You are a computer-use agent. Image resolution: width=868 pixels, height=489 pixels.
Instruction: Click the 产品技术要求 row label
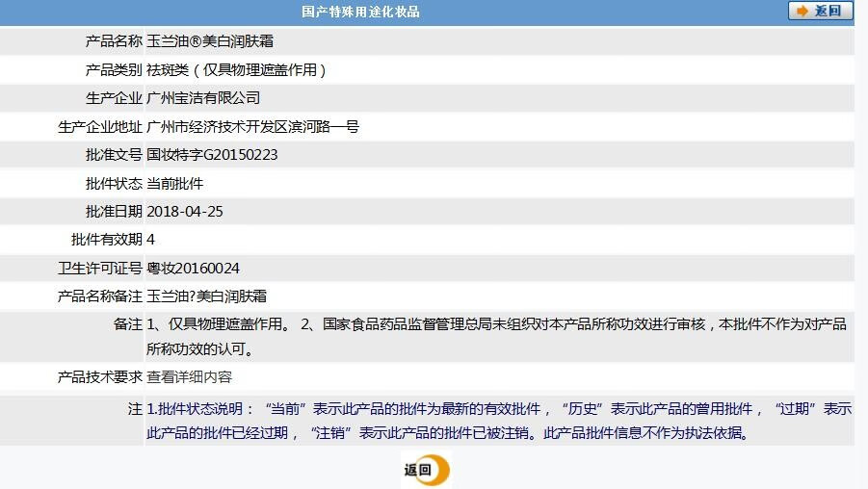click(100, 377)
